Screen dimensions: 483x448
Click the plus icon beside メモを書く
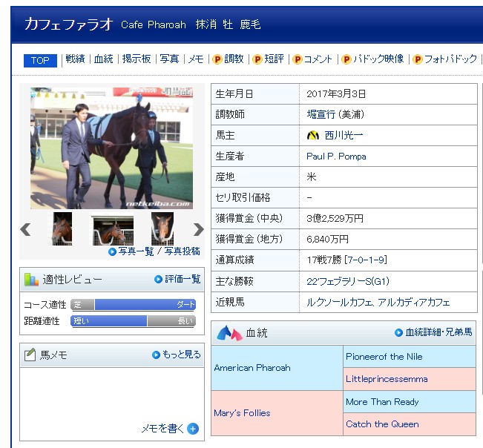(193, 428)
